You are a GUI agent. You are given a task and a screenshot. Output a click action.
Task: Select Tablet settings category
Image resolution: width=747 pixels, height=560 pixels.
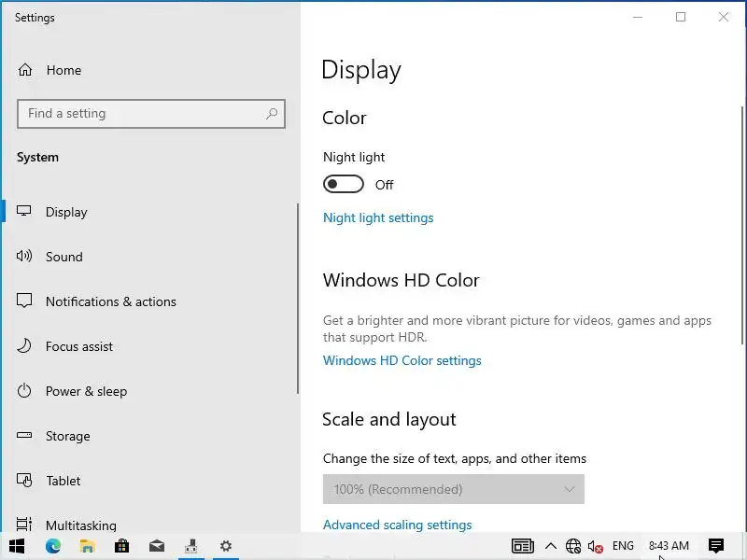(150, 481)
